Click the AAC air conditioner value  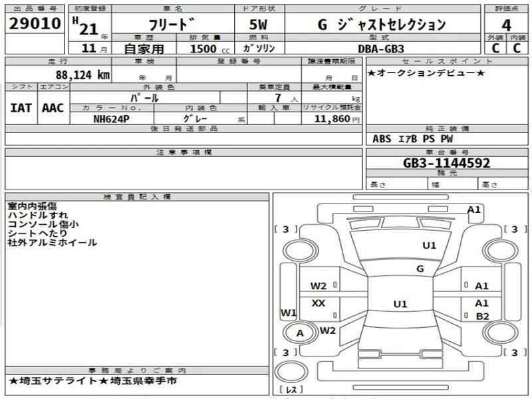(53, 108)
